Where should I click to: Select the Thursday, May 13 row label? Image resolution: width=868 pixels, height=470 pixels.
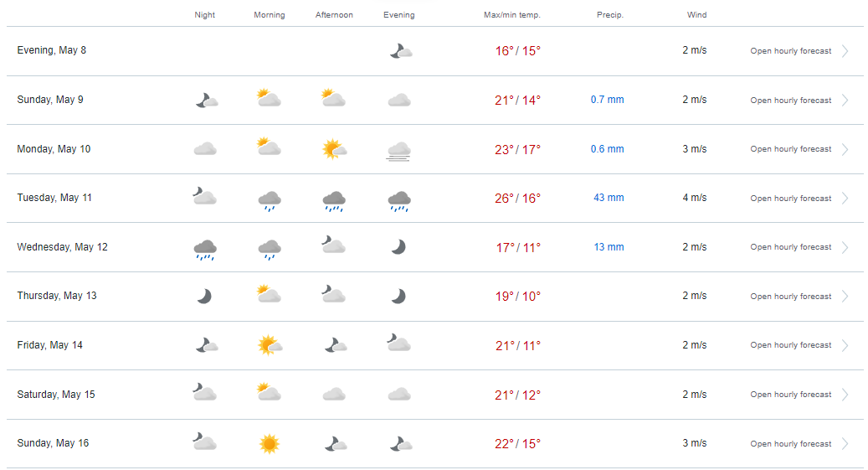coord(57,296)
